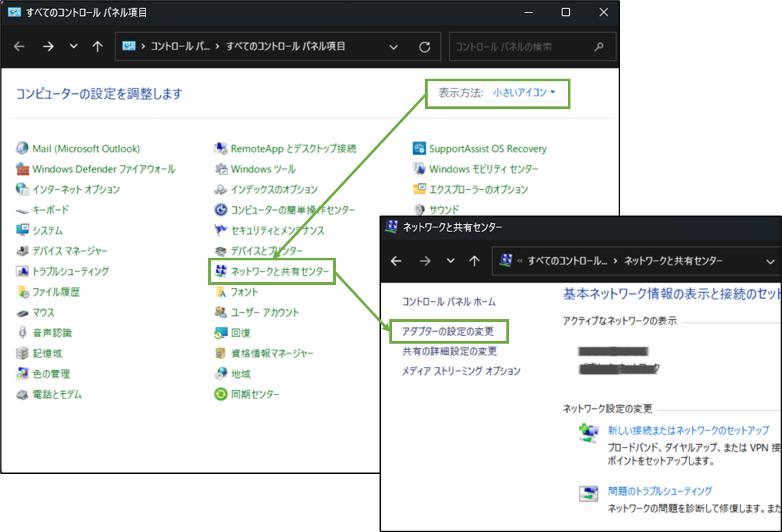This screenshot has height=532, width=782.
Task: Click the ユーザー アカウント icon
Action: click(x=220, y=312)
